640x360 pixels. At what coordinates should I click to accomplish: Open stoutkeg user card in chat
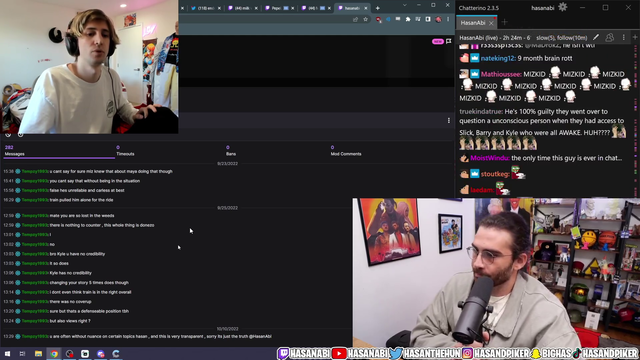click(x=495, y=174)
